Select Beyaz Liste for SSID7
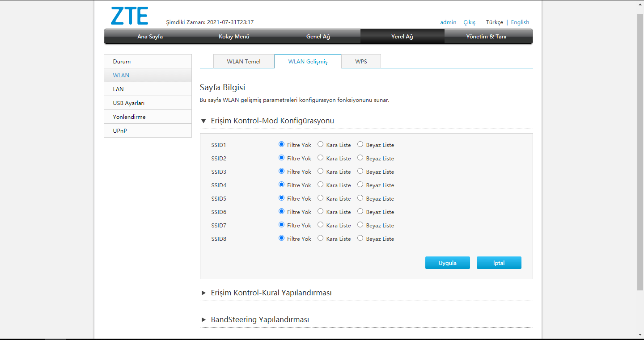 coord(360,225)
